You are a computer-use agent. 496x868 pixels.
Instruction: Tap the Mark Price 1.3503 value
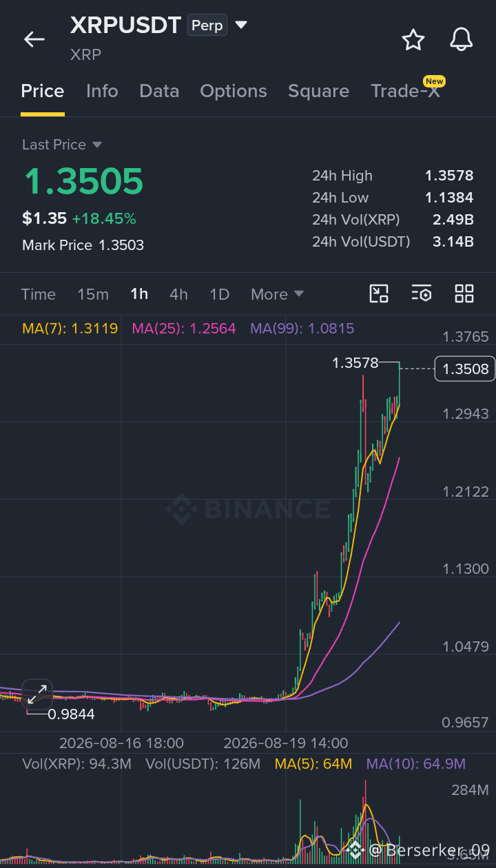pos(121,245)
